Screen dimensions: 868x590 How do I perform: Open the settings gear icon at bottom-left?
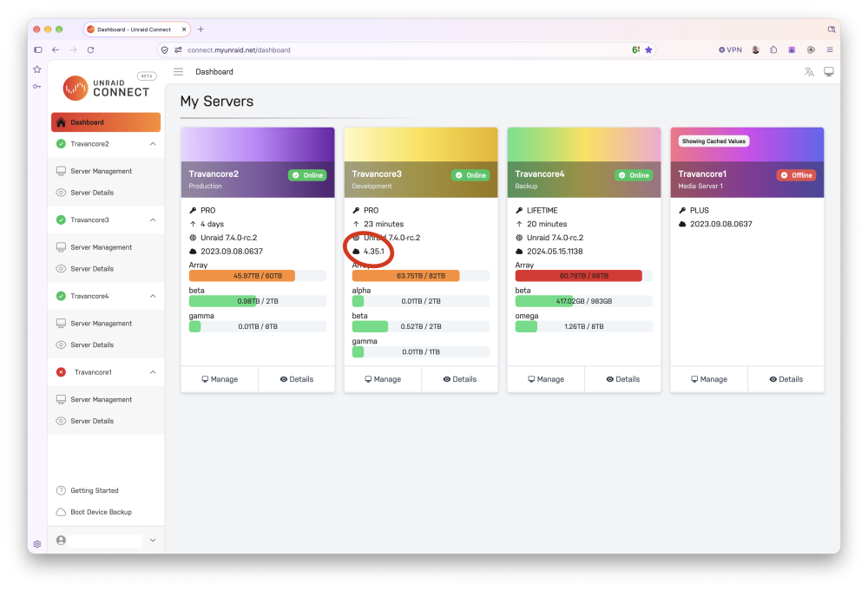(37, 544)
